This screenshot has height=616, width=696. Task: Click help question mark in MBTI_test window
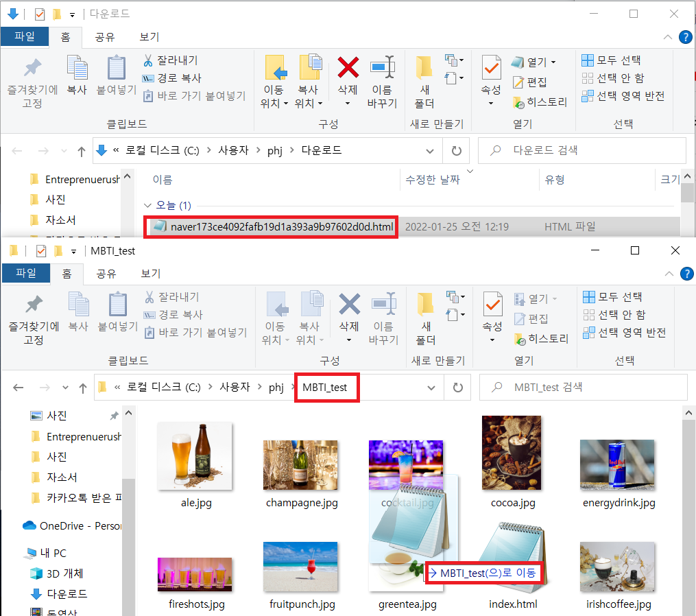click(686, 274)
